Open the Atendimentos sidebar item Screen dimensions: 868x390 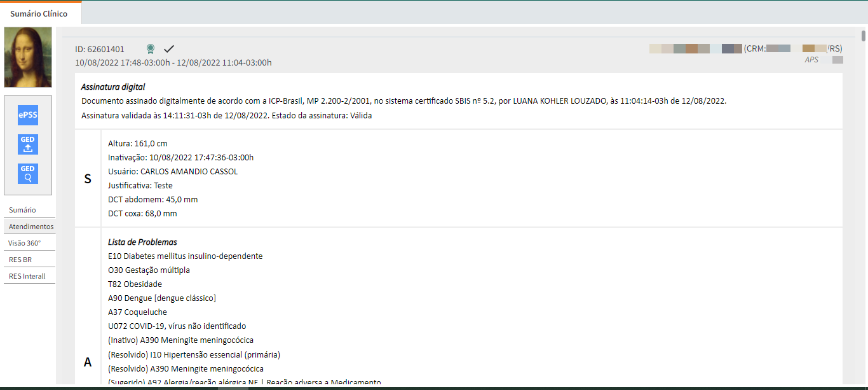(29, 226)
